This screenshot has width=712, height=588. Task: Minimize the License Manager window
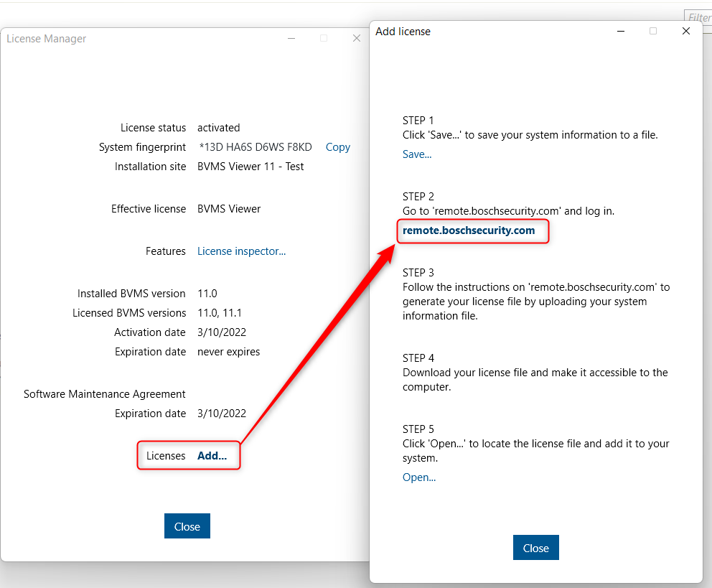coord(291,38)
